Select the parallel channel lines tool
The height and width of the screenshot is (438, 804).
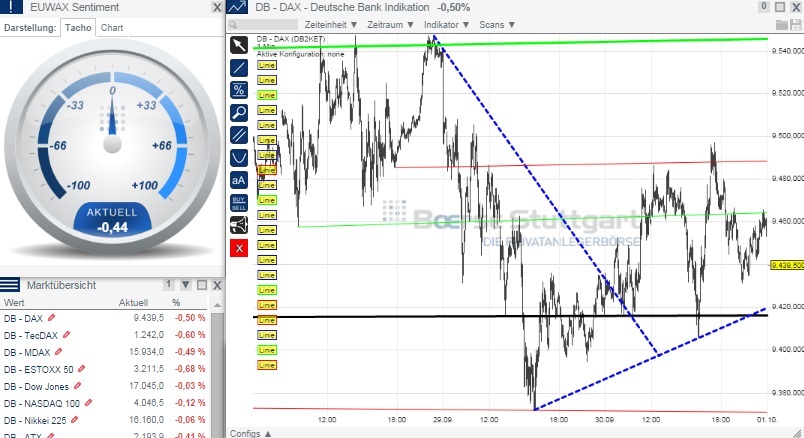239,135
